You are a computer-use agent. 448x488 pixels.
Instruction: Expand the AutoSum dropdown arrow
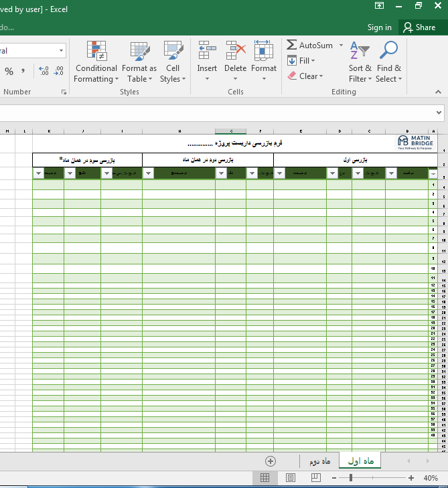pyautogui.click(x=341, y=46)
